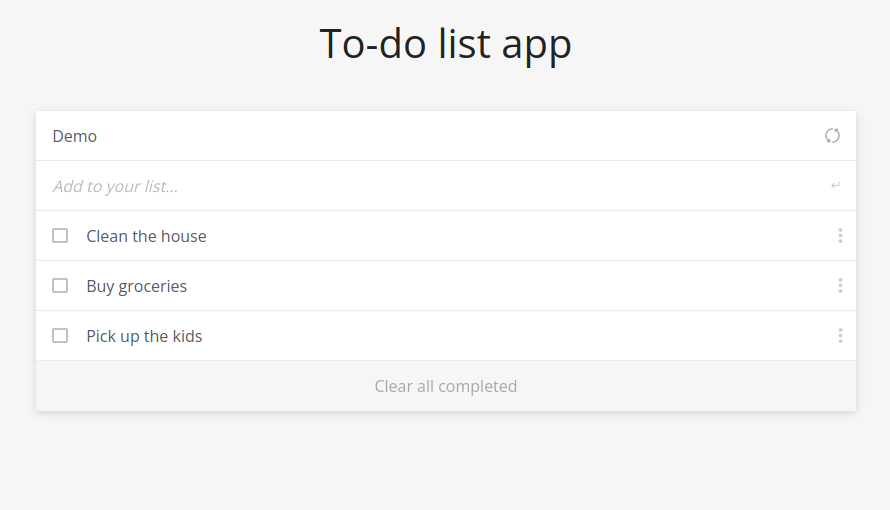890x510 pixels.
Task: Click the Clean the house task text
Action: (x=146, y=236)
